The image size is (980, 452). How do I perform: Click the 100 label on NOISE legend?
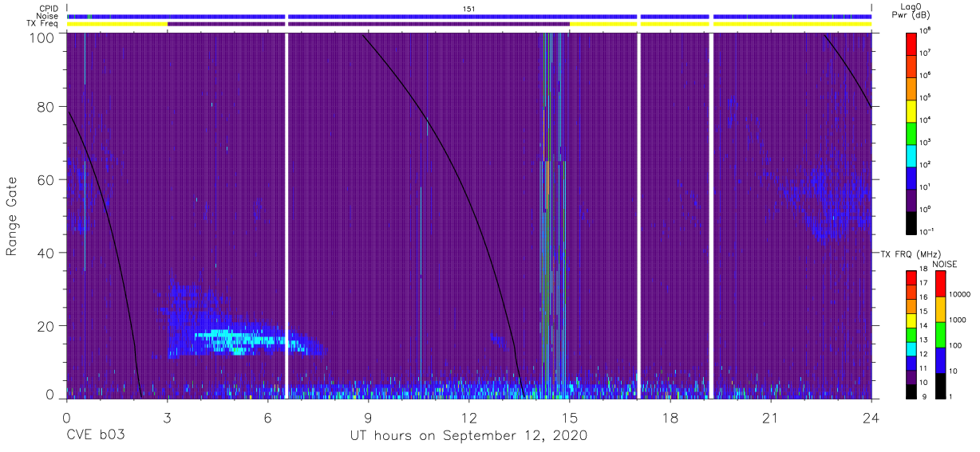coord(955,346)
